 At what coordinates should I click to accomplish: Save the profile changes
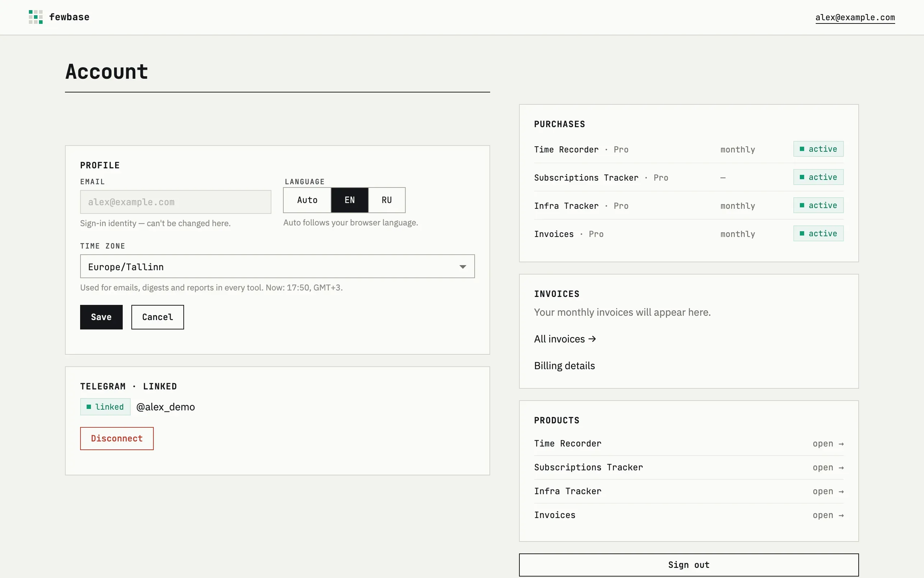pos(101,317)
